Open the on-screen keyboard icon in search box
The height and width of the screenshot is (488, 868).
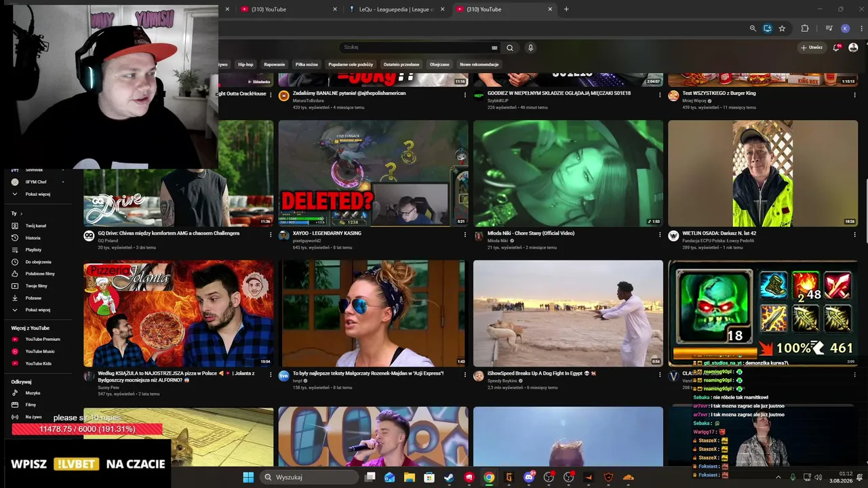pyautogui.click(x=494, y=47)
